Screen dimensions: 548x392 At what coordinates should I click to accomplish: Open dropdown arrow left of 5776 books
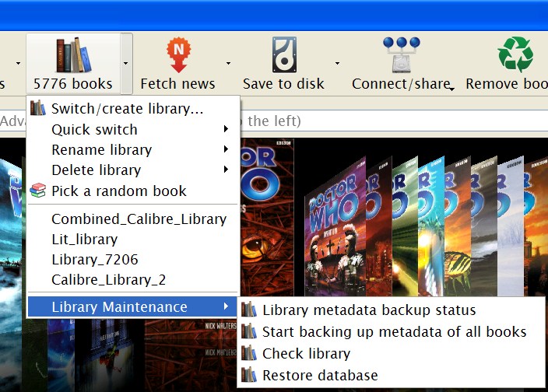(x=18, y=64)
